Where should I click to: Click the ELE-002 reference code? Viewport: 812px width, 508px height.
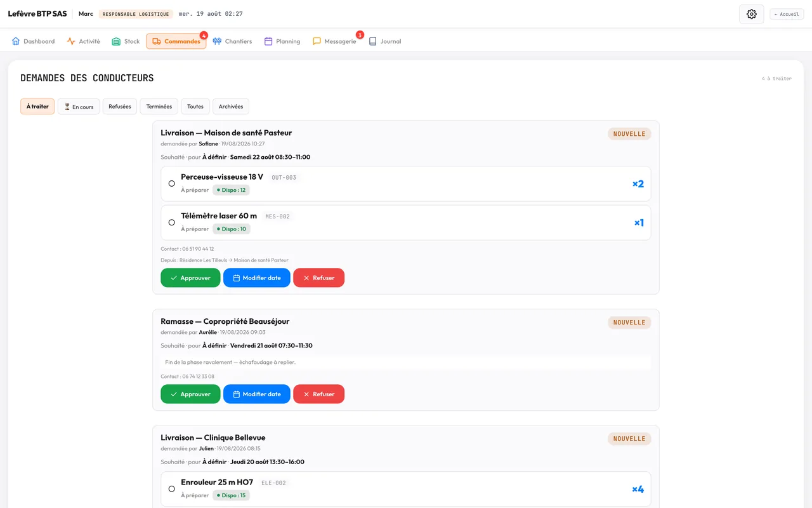273,483
